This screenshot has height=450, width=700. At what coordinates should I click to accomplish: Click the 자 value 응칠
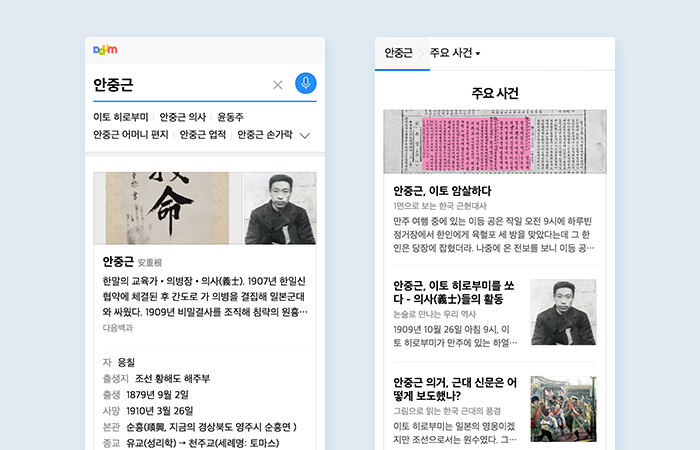pos(126,362)
